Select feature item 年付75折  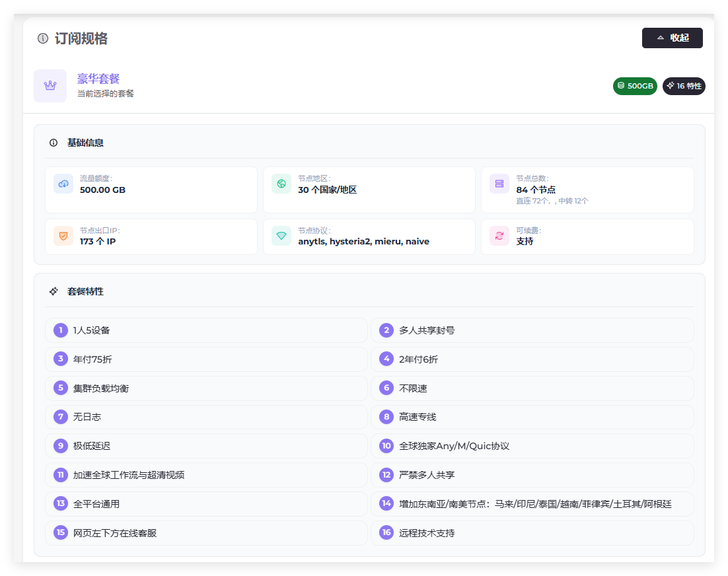[206, 359]
